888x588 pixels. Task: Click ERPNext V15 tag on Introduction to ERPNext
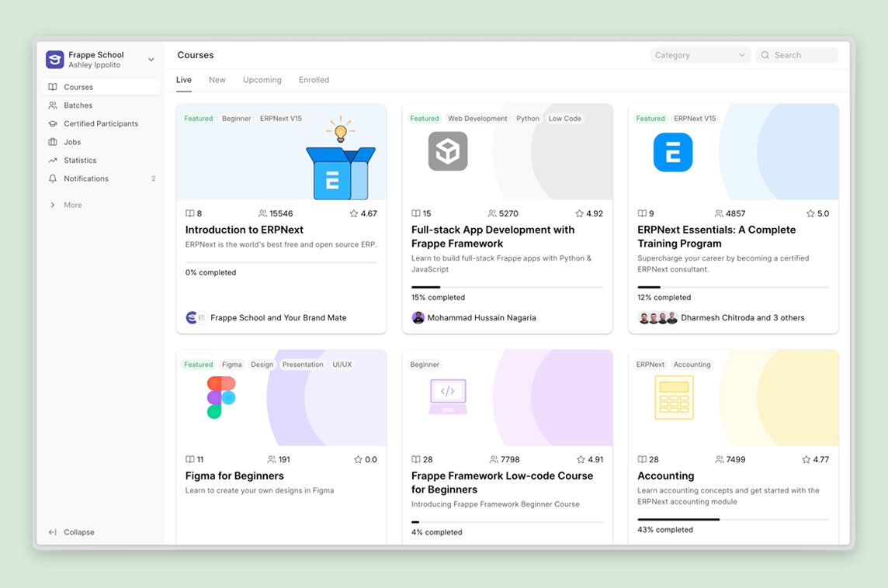point(281,118)
